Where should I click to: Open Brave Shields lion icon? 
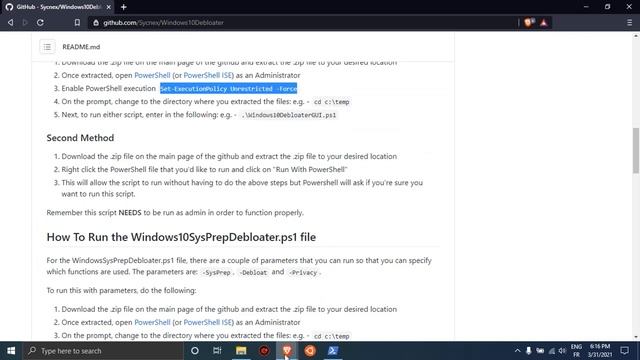click(529, 22)
